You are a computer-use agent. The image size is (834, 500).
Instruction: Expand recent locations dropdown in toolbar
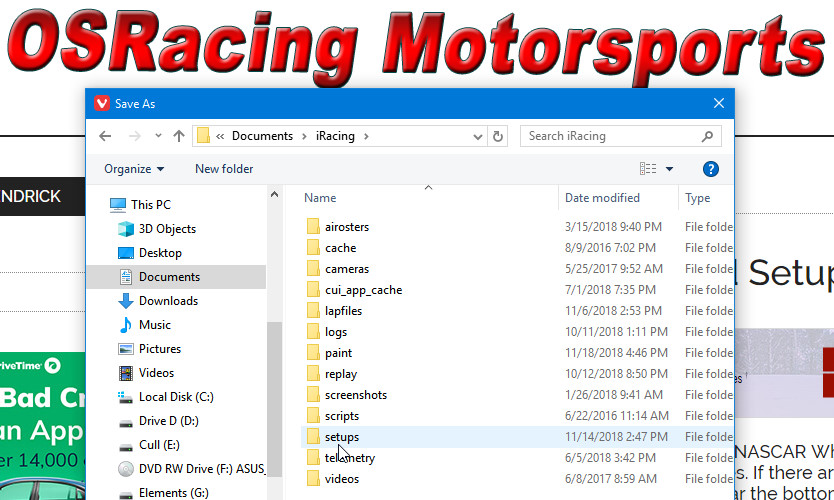click(x=157, y=136)
